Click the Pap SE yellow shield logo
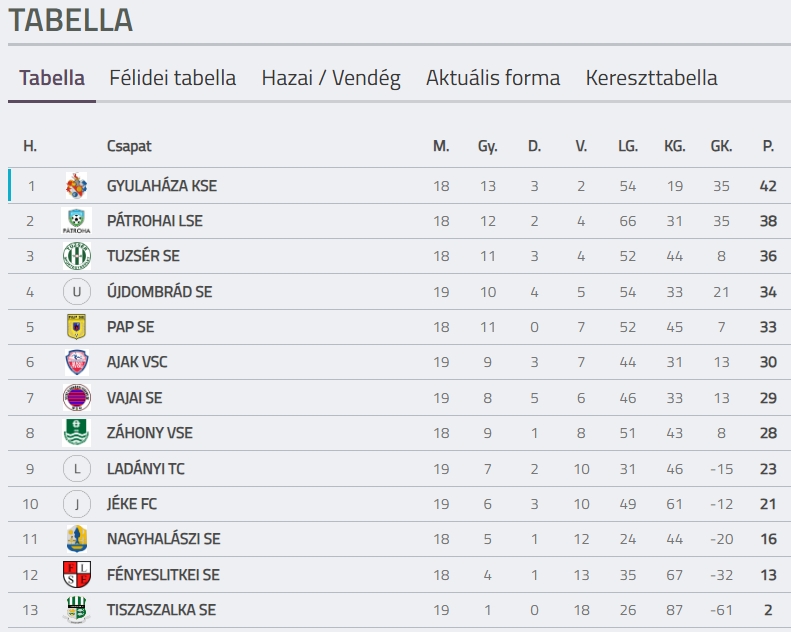 pyautogui.click(x=77, y=327)
